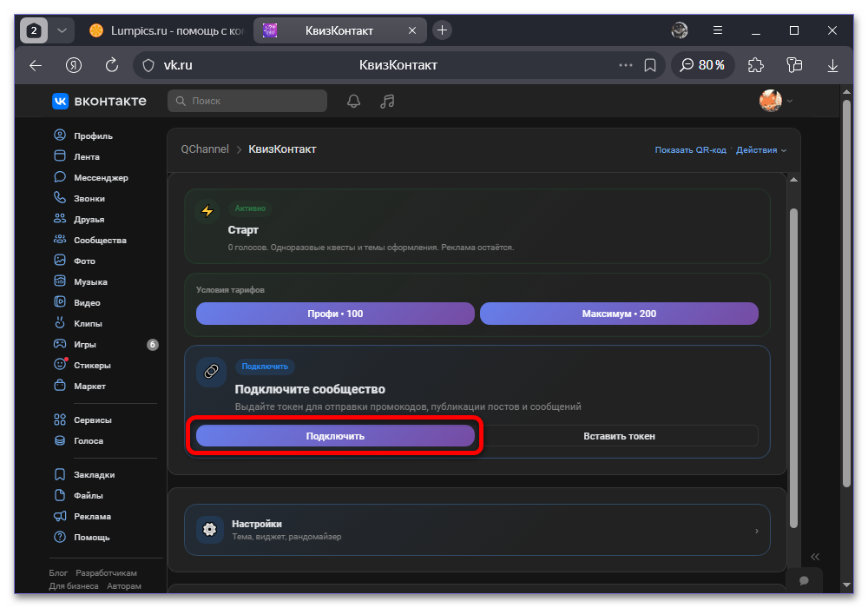Open Закладки bookmarks

pos(84,474)
